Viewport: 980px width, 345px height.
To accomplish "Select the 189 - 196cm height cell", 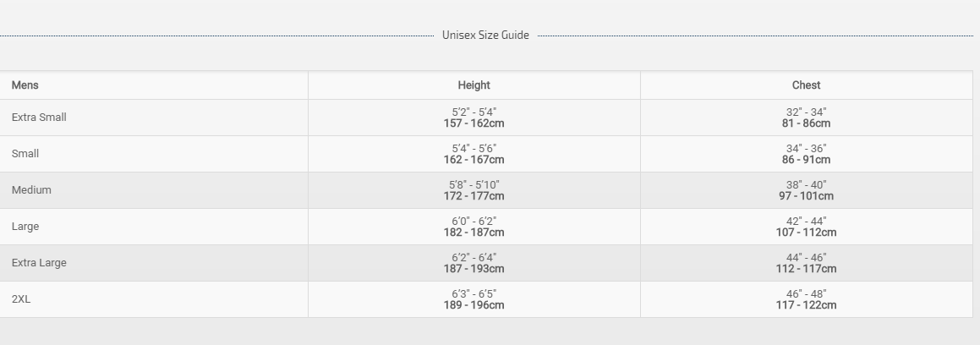I will tap(474, 305).
